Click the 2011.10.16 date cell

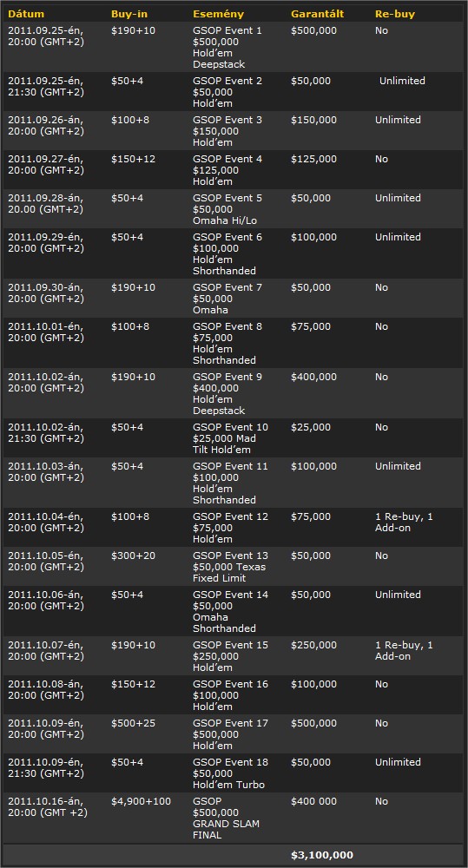pos(48,807)
